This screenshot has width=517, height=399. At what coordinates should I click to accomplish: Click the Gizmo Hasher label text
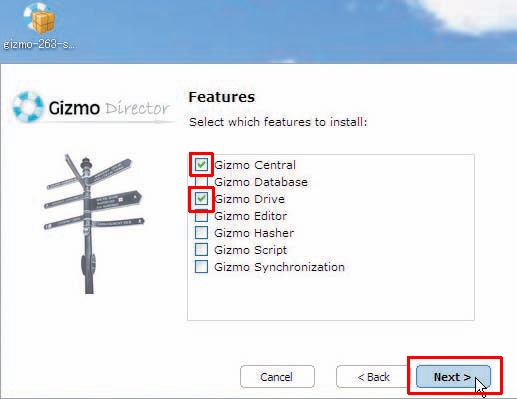tap(254, 233)
